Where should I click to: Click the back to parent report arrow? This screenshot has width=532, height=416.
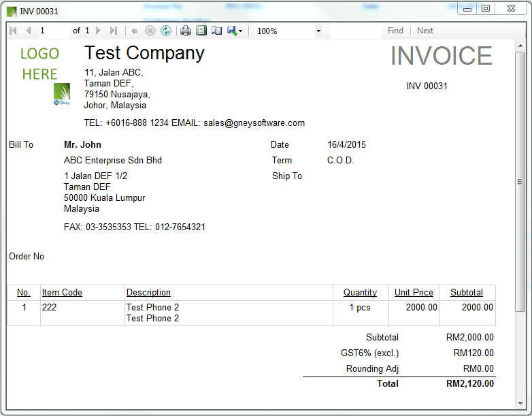click(134, 31)
